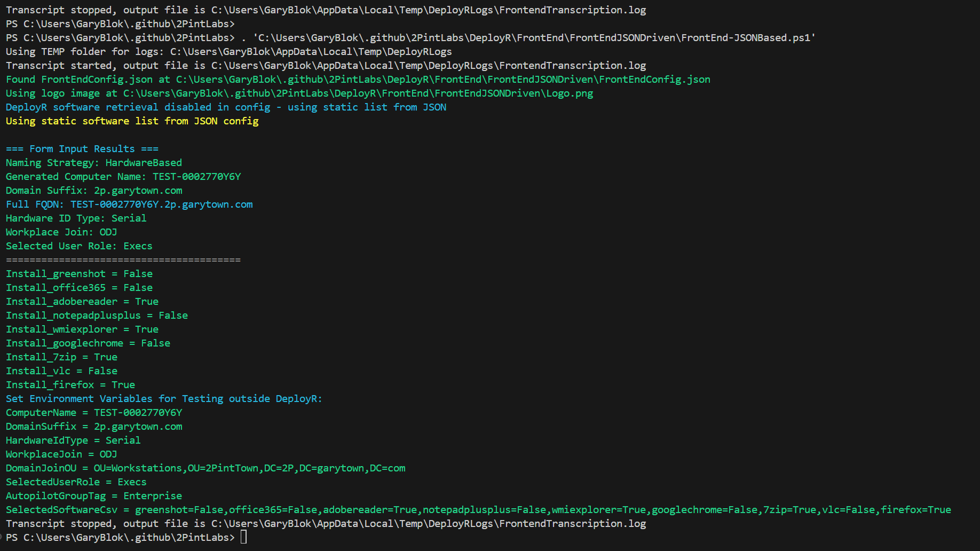Open the FrontEnd-JSONBased.ps1 script path

tap(534, 38)
